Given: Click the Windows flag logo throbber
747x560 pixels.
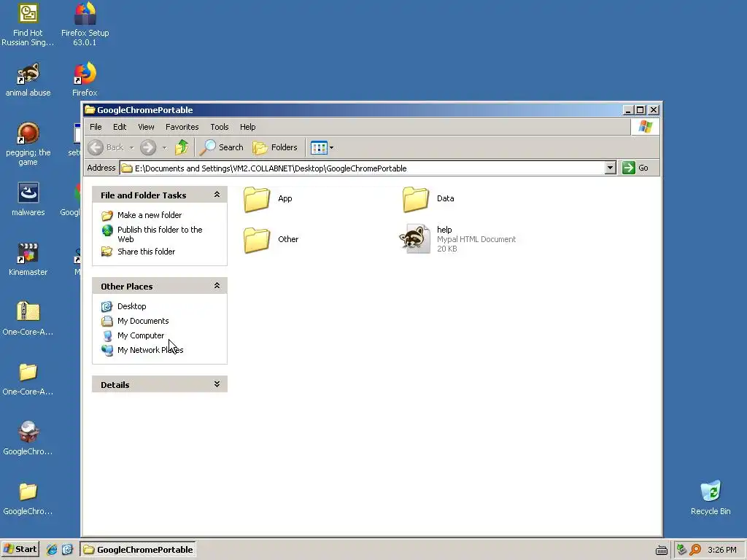Looking at the screenshot, I should 646,127.
